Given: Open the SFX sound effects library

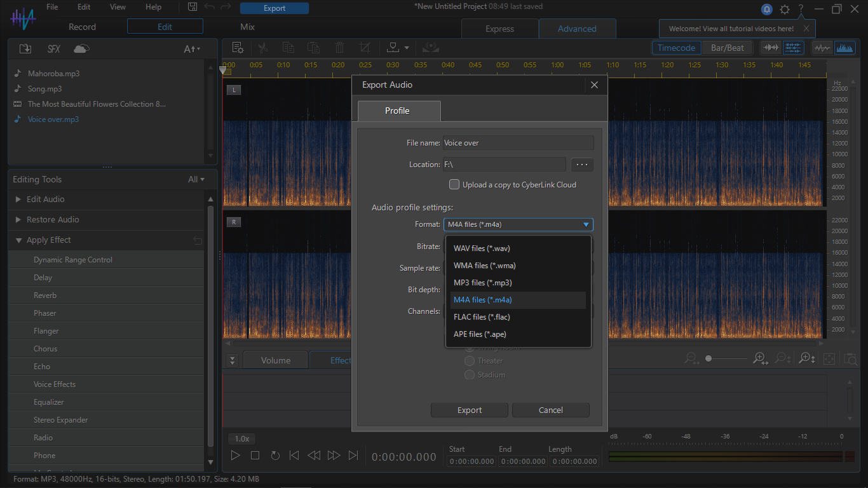Looking at the screenshot, I should (53, 49).
